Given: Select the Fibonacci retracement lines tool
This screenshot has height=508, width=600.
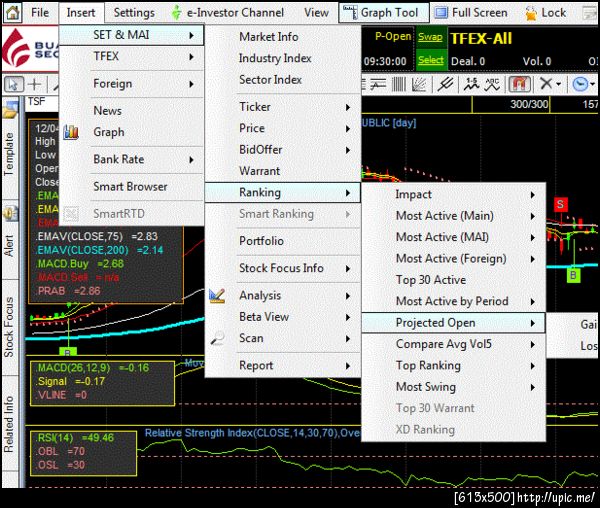Looking at the screenshot, I should tap(377, 84).
